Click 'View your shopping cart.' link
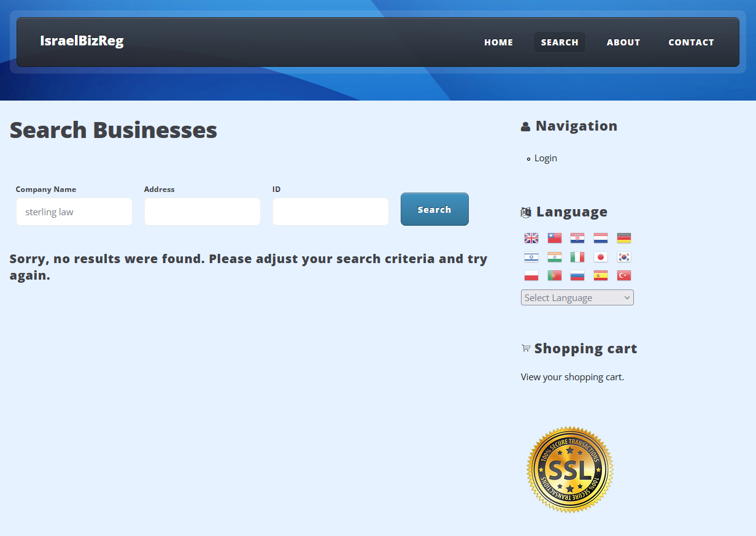Viewport: 756px width, 536px height. (x=573, y=377)
